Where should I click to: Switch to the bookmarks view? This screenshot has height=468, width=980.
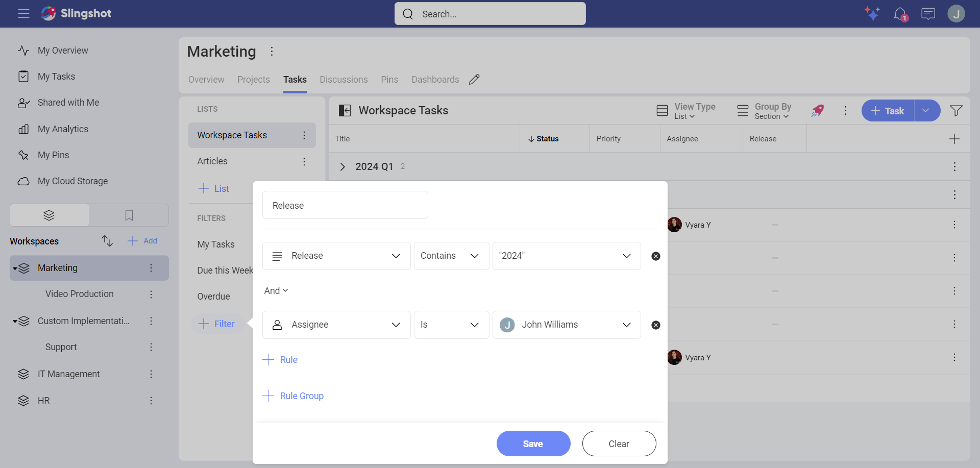pyautogui.click(x=129, y=215)
